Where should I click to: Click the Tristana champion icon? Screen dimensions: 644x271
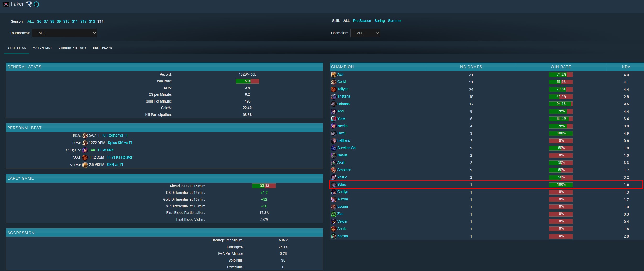(x=334, y=97)
